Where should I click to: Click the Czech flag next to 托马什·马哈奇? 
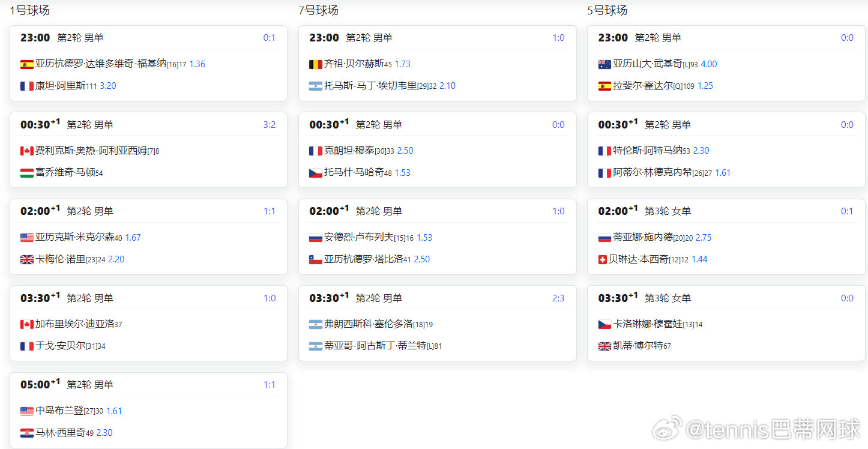[316, 173]
